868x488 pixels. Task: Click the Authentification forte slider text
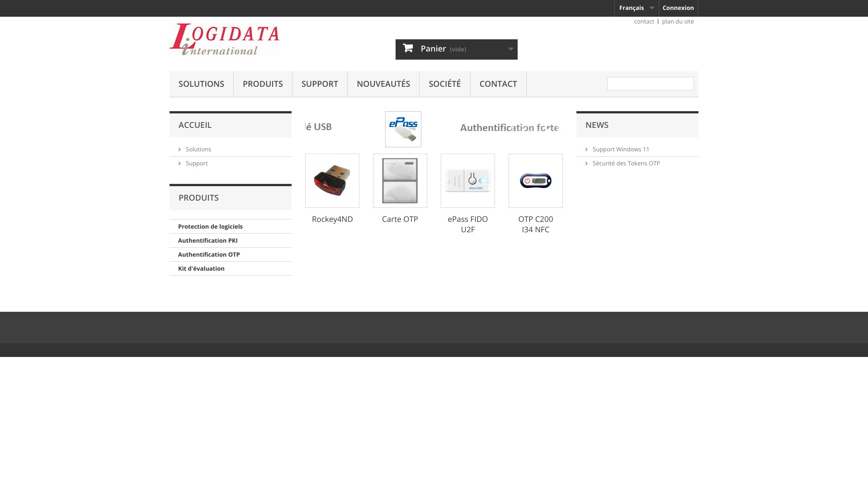tap(509, 128)
